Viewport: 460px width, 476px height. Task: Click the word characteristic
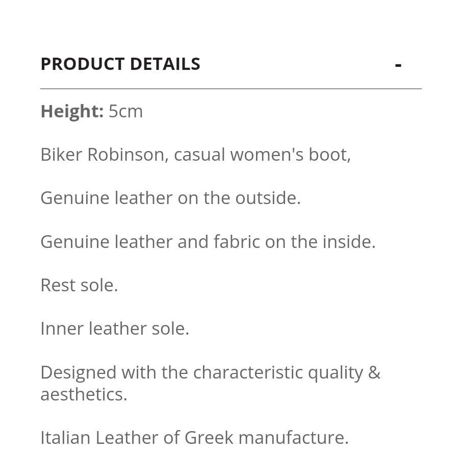click(248, 372)
